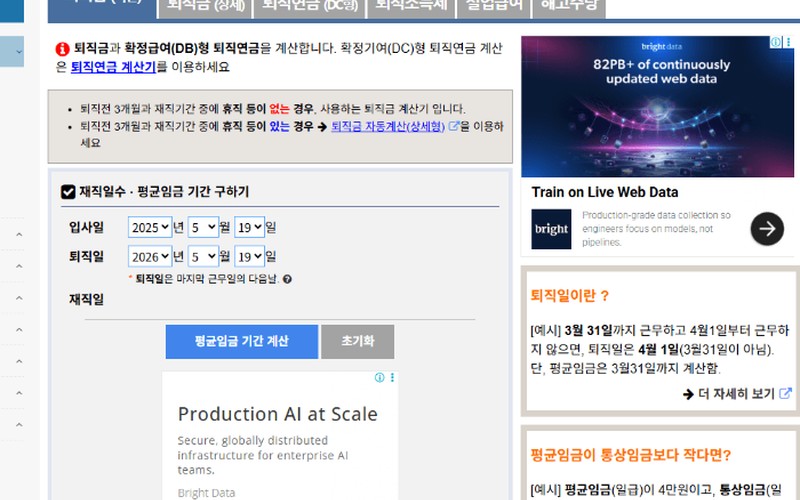
Task: Open ad options dots on the bright data banner
Action: (x=788, y=42)
